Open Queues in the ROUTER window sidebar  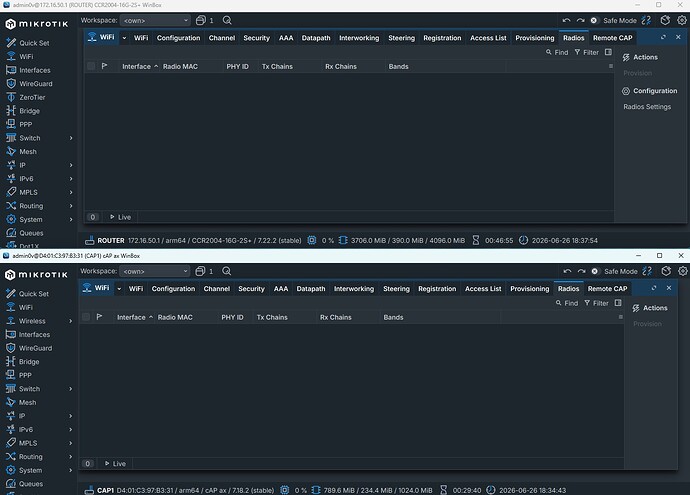click(x=25, y=233)
